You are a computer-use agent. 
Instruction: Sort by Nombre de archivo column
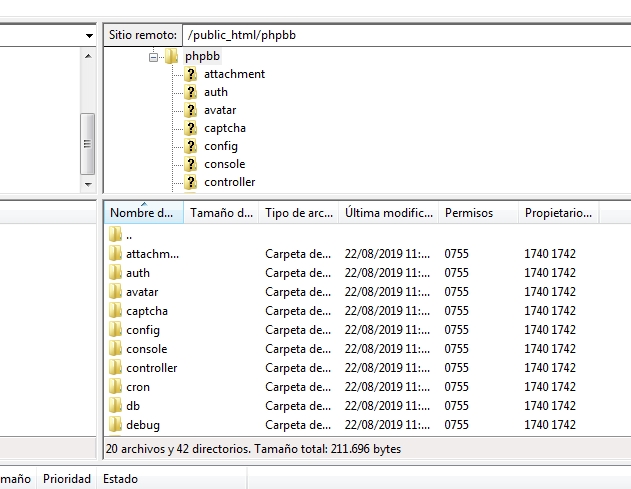[142, 213]
